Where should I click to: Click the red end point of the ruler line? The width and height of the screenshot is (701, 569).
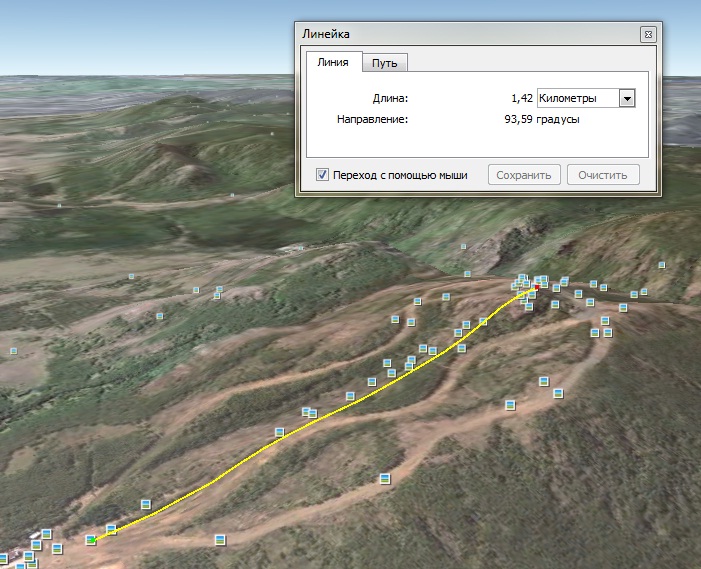pyautogui.click(x=537, y=288)
